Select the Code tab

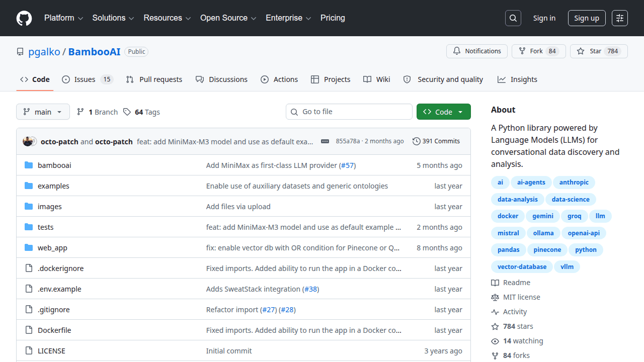[x=35, y=79]
